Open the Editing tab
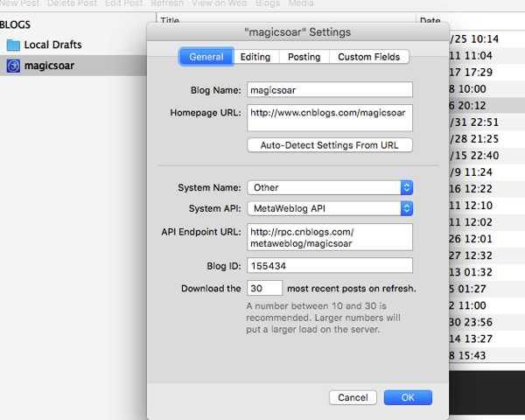Viewport: 525px width, 420px height. click(255, 57)
